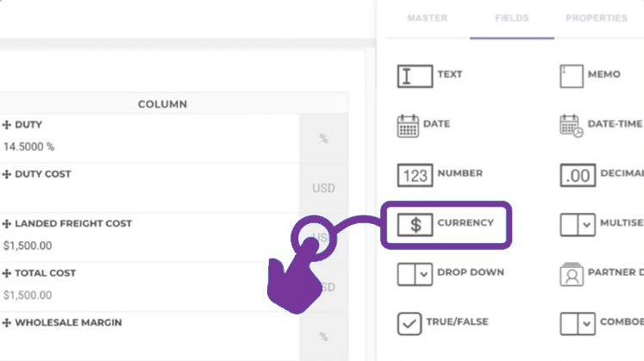Select the Text field icon
Screen dimensions: 644x361
tap(415, 76)
